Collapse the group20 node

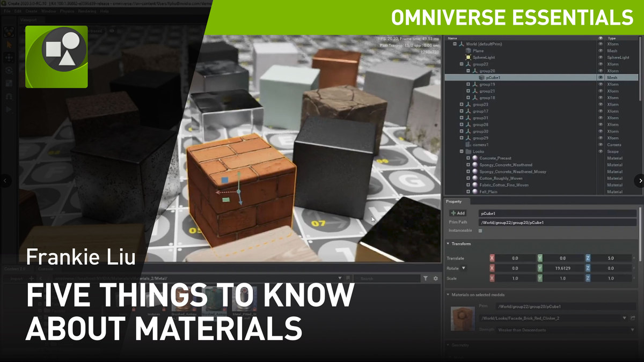[x=469, y=71]
